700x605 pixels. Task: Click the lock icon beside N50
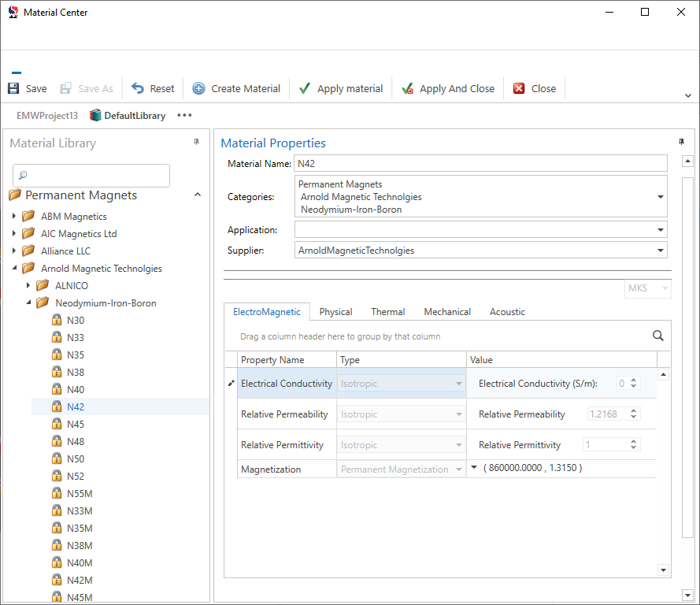pyautogui.click(x=57, y=458)
